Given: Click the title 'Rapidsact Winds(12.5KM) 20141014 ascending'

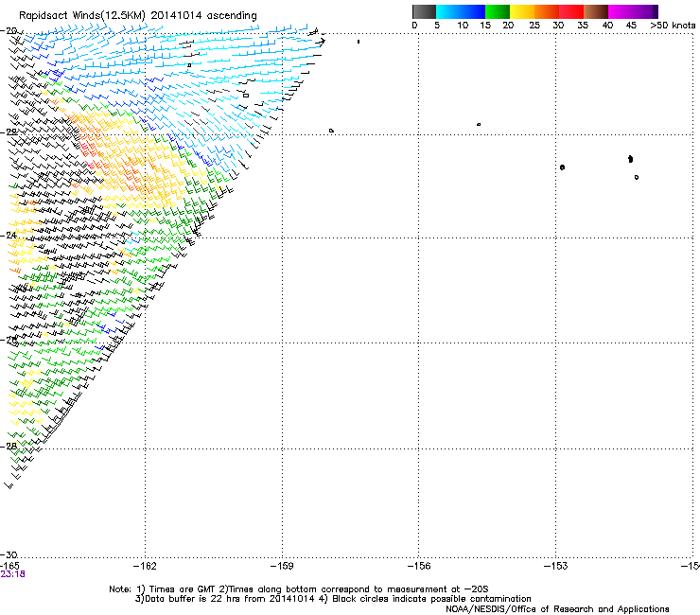Looking at the screenshot, I should (138, 16).
